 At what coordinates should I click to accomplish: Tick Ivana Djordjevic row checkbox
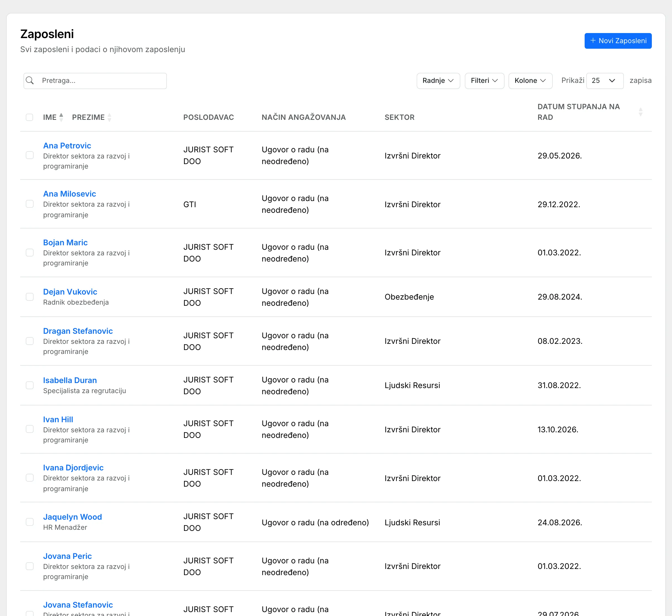30,478
